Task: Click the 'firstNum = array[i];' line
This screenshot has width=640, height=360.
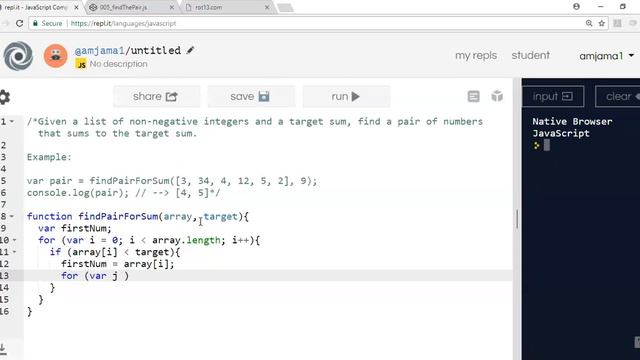Action: click(x=118, y=264)
